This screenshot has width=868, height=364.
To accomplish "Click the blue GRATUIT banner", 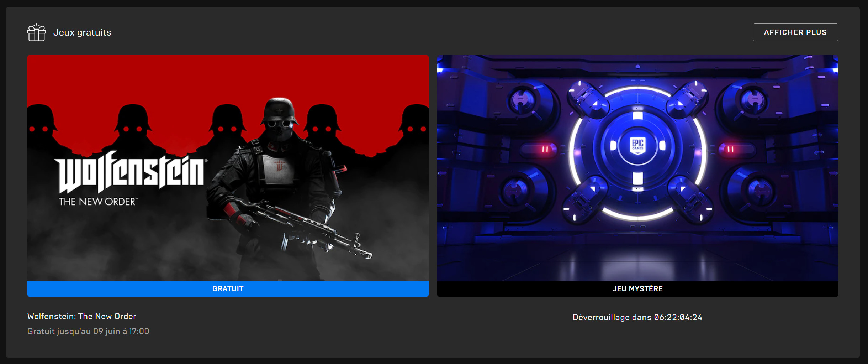I will coord(228,289).
